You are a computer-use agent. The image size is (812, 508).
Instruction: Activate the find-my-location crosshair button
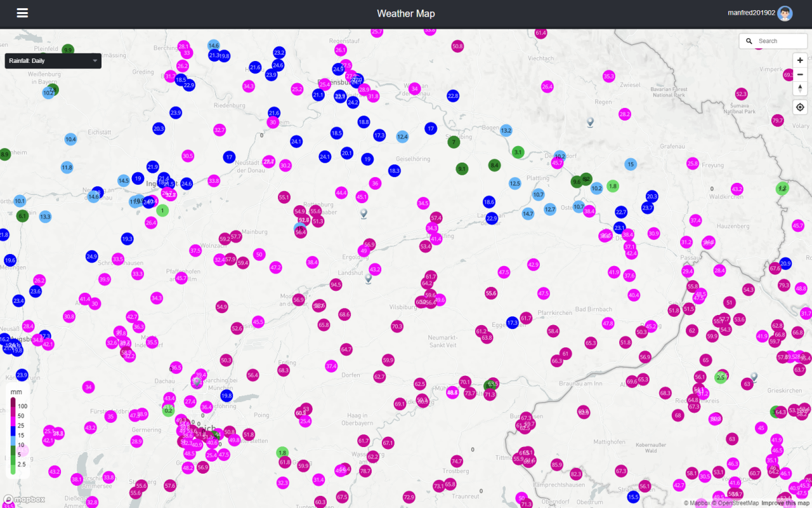point(800,107)
